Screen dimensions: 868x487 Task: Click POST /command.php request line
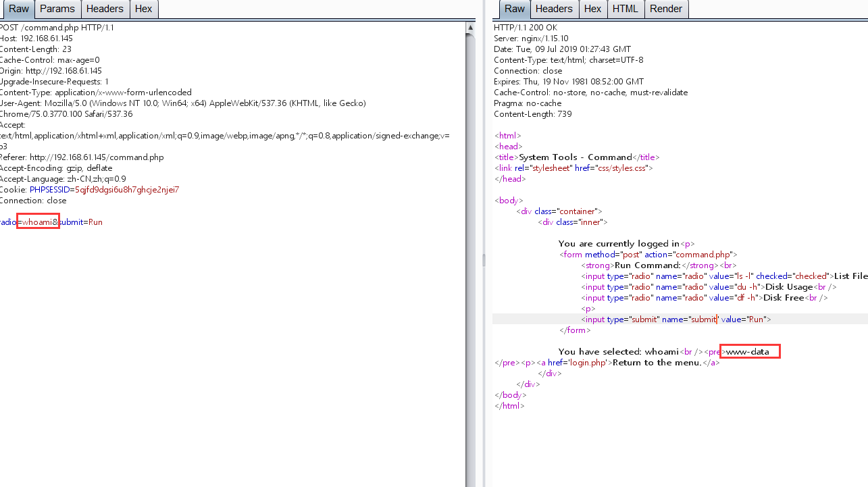tap(57, 28)
